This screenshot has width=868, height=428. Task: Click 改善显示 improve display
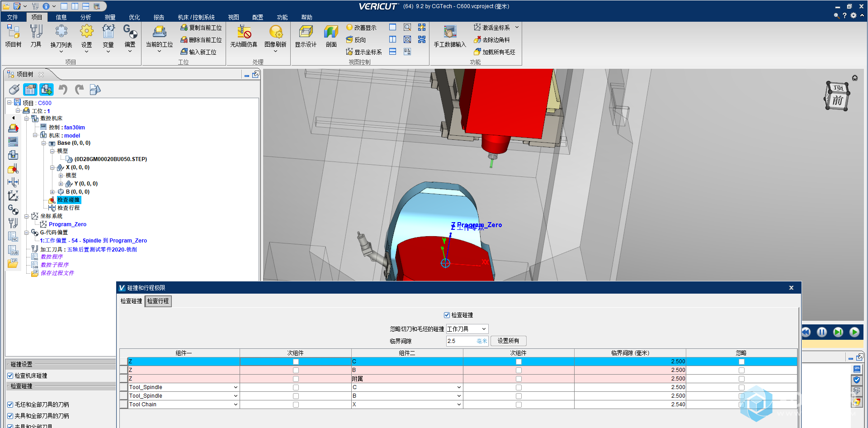pyautogui.click(x=361, y=28)
